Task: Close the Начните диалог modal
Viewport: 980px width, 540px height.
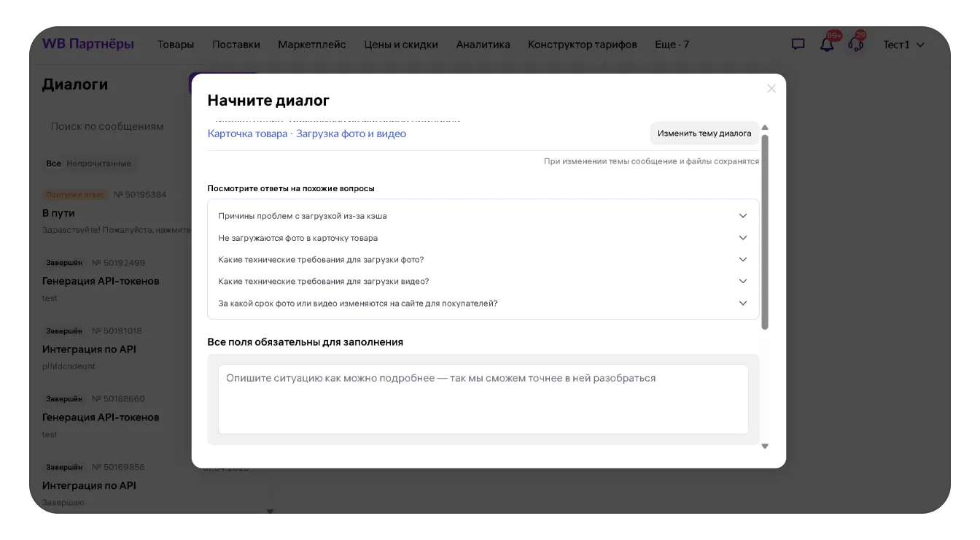Action: [x=771, y=88]
